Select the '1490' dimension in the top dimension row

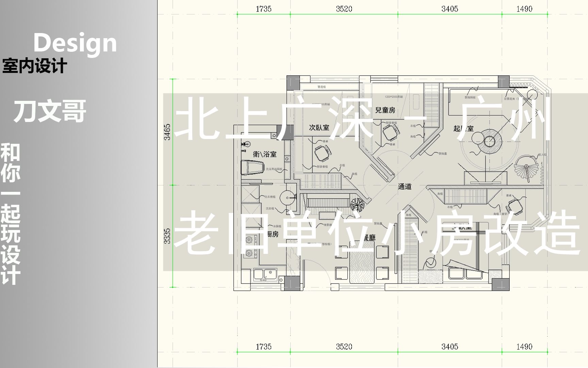click(x=524, y=9)
